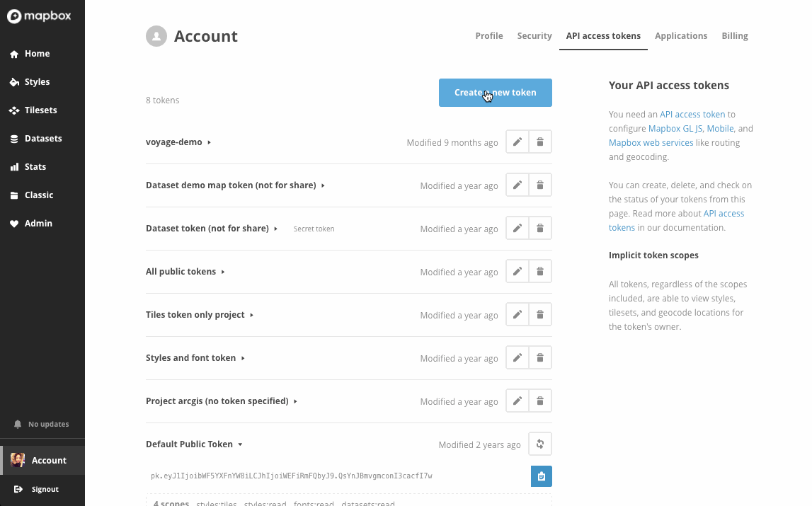Click the Mapbox logo

(x=39, y=16)
